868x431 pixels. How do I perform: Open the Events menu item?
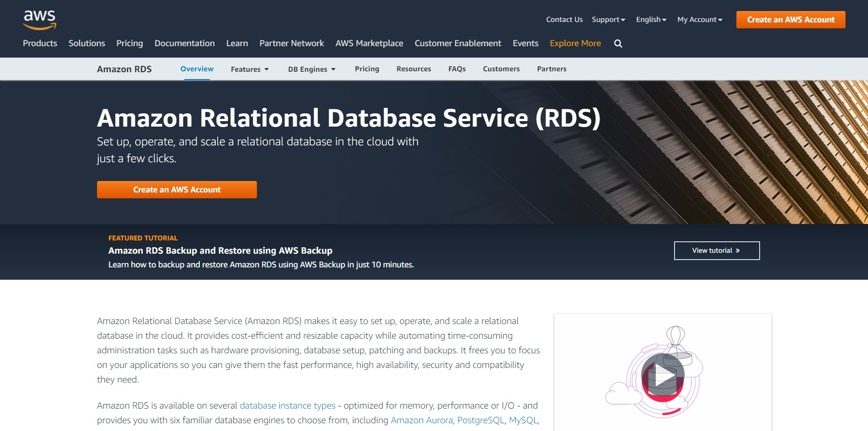525,43
